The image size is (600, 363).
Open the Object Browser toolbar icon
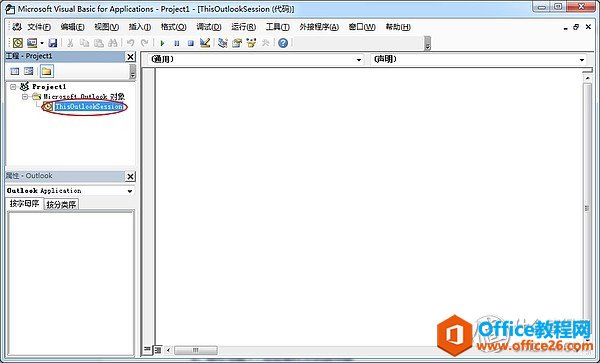click(251, 43)
